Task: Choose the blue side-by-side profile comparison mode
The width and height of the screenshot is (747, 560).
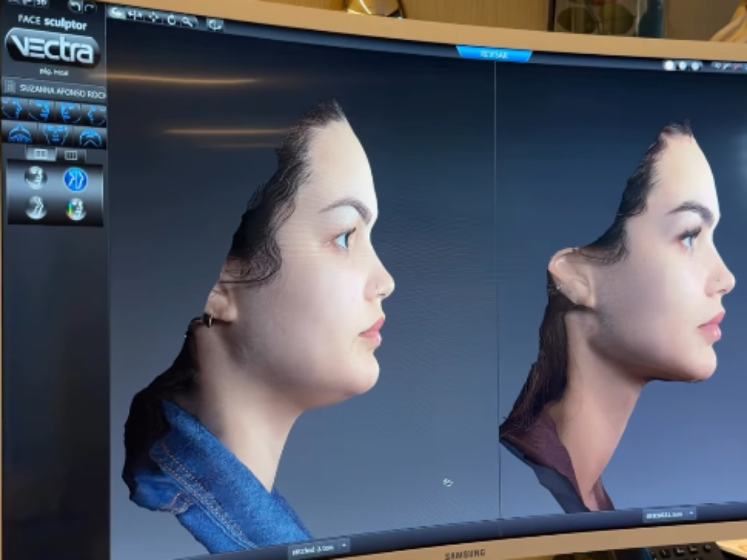Action: (x=75, y=179)
